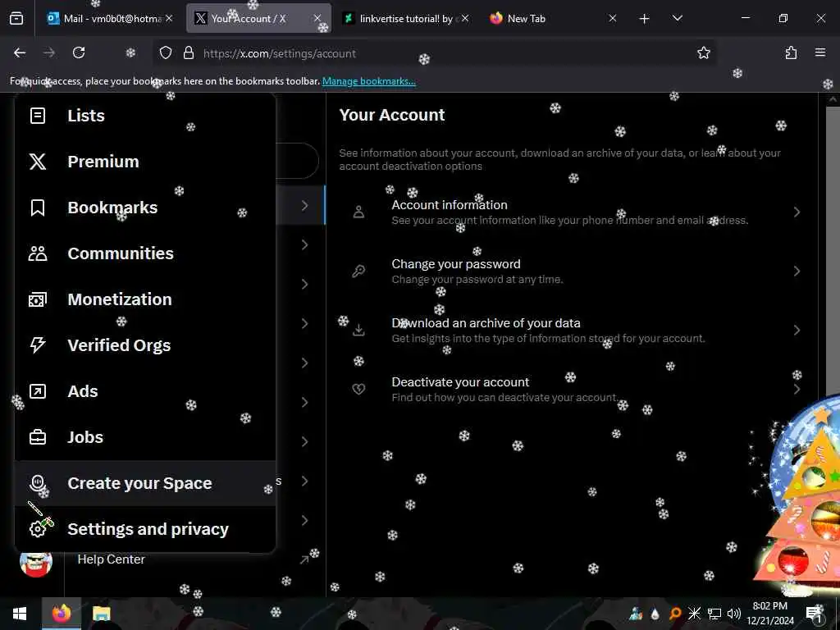Expand Download archive chevron
This screenshot has width=840, height=630.
coord(797,330)
